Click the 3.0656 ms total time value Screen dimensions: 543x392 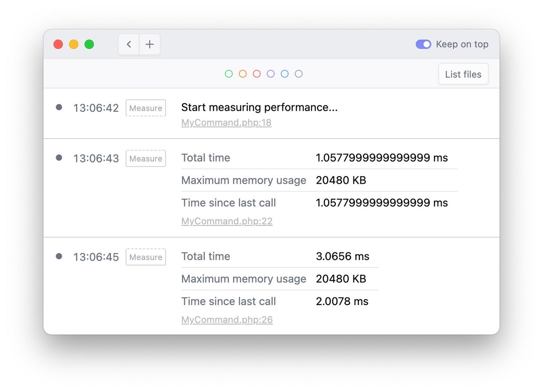[343, 257]
